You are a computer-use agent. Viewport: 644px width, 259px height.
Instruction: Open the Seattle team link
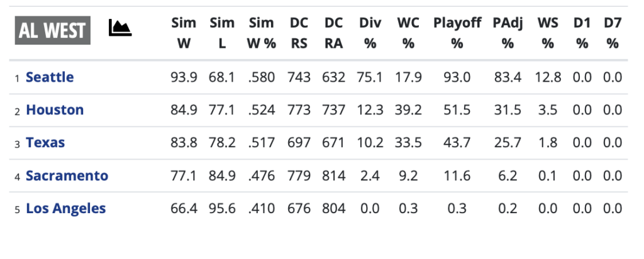(50, 77)
